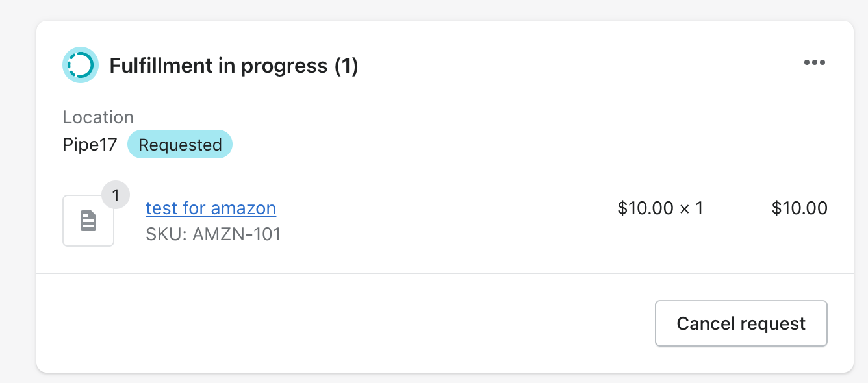Click the gray document placeholder icon

[88, 221]
